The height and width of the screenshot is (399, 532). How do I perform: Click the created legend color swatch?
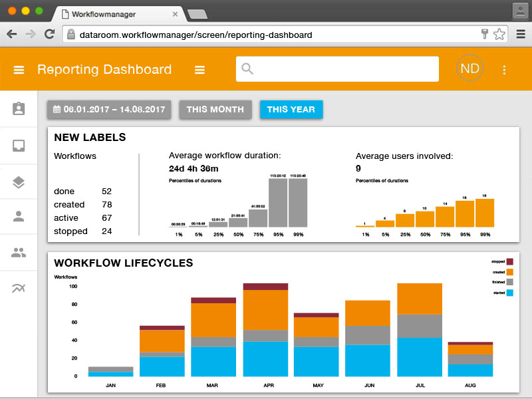(x=509, y=272)
